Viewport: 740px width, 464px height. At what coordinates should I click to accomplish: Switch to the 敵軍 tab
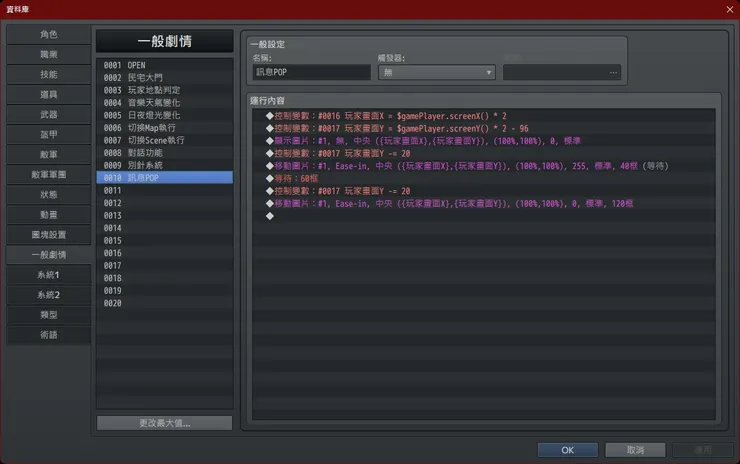coord(49,155)
